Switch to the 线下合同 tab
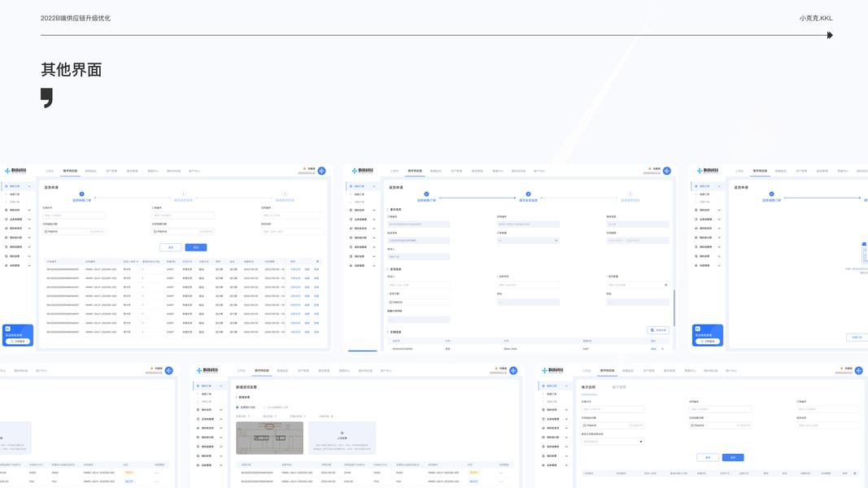868x488 pixels. (619, 387)
